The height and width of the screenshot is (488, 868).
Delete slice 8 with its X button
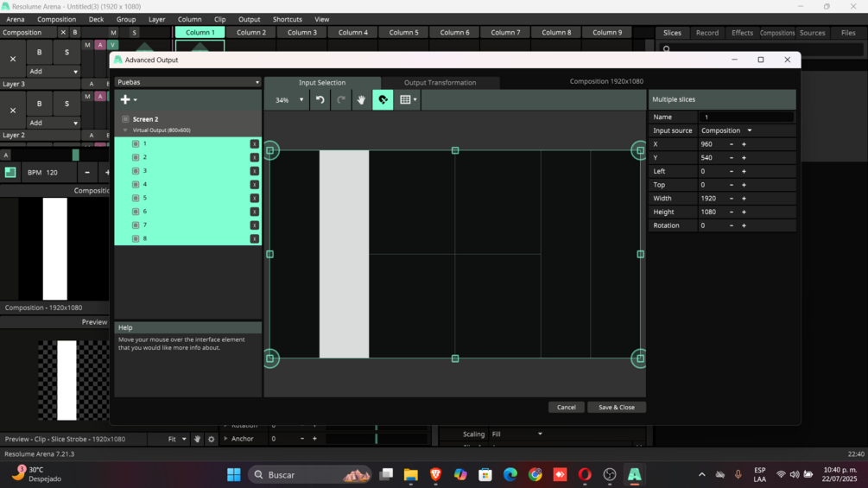[x=254, y=238]
